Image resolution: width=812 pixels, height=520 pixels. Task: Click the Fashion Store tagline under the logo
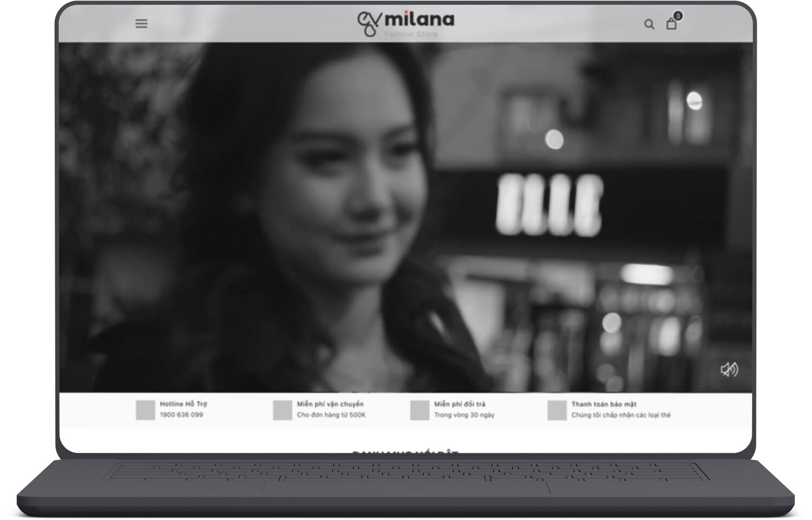pyautogui.click(x=411, y=35)
